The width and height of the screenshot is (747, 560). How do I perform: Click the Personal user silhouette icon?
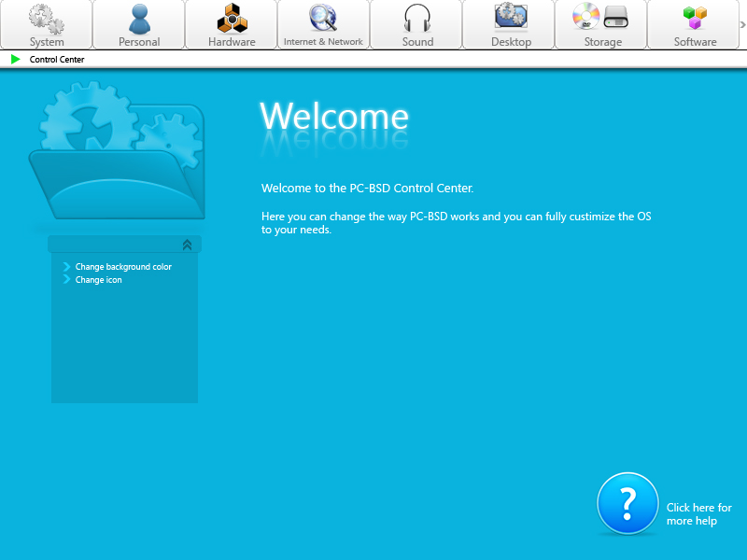point(139,18)
